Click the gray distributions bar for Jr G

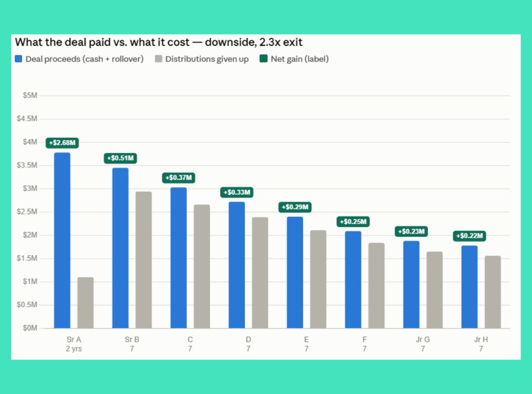click(x=434, y=290)
